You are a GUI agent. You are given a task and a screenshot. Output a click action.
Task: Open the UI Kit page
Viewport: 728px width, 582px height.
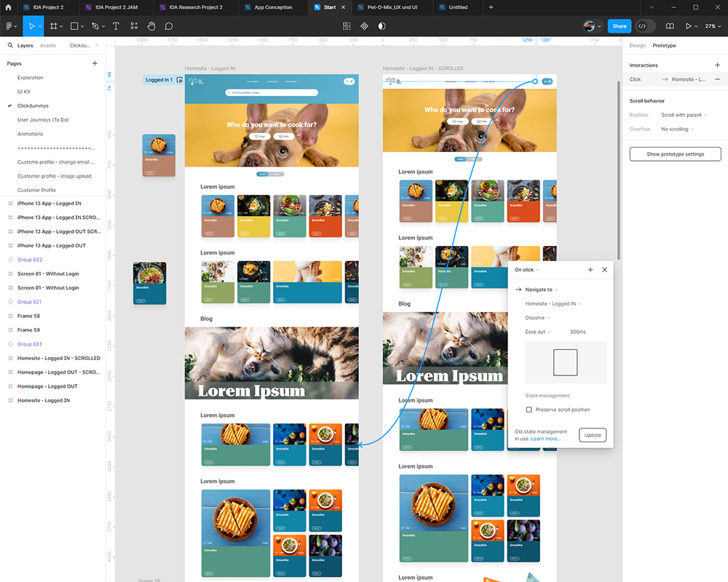point(24,92)
